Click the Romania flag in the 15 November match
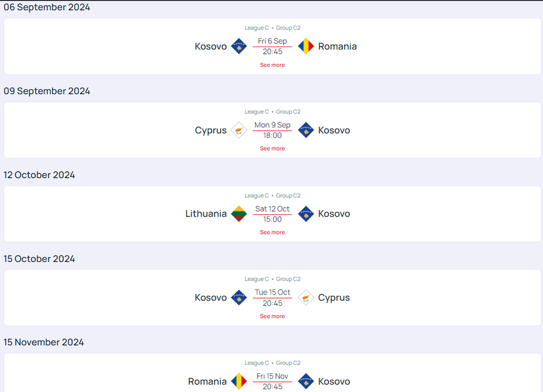Viewport: 543px width, 392px height. click(239, 381)
